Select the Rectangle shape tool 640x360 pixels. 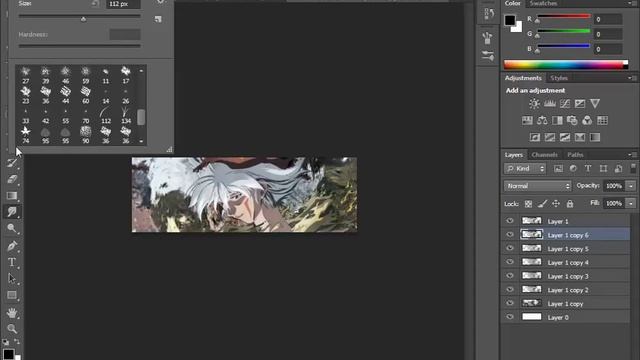click(12, 295)
